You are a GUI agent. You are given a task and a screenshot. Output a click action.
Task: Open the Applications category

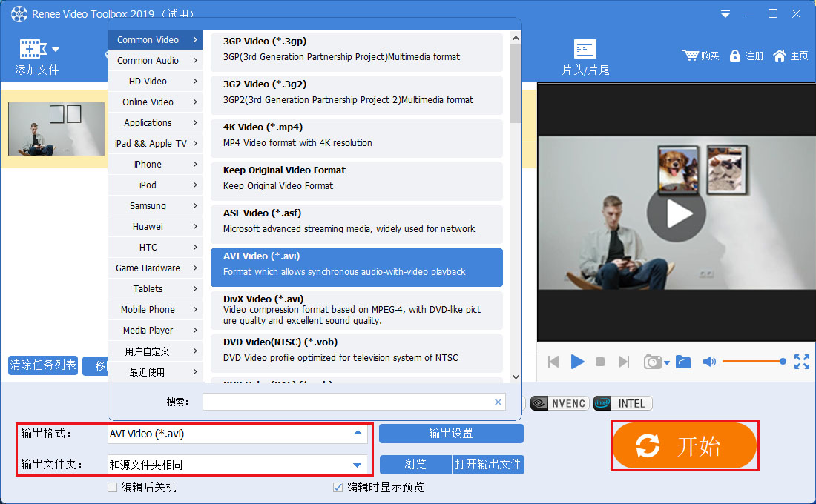click(x=155, y=123)
